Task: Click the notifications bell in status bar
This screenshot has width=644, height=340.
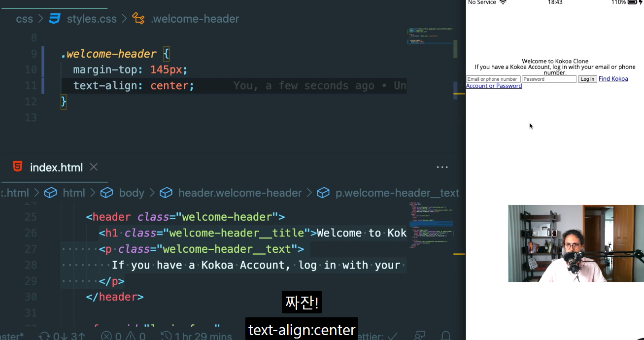Action: [x=445, y=336]
